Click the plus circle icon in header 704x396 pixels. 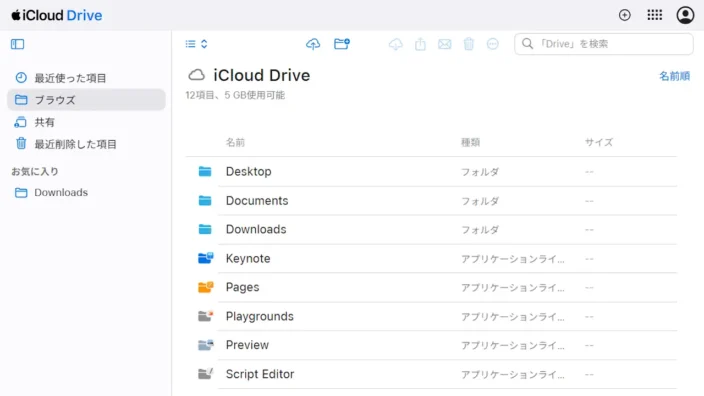pyautogui.click(x=625, y=15)
